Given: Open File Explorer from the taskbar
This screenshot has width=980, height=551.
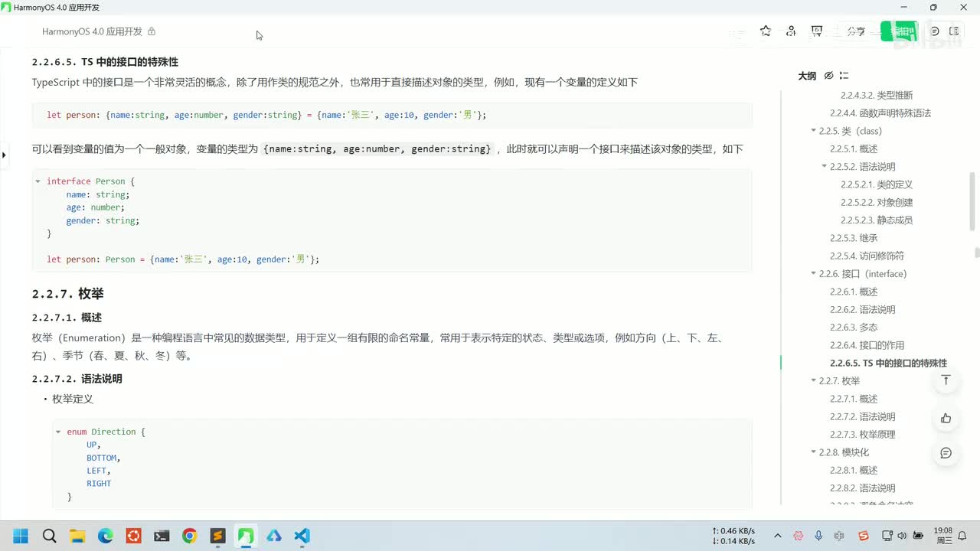Looking at the screenshot, I should pos(77,536).
